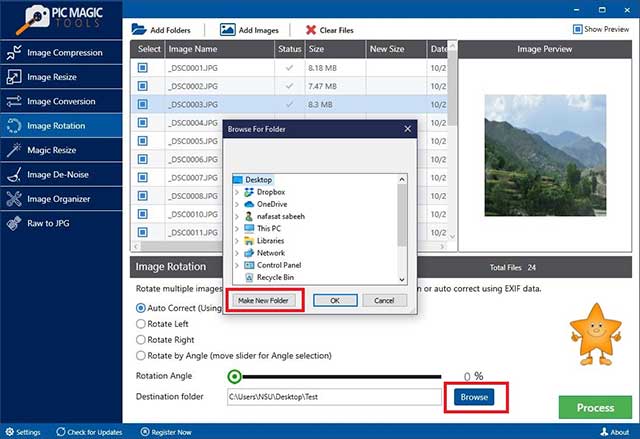The image size is (640, 439).
Task: Expand the OneDrive tree node
Action: 237,204
